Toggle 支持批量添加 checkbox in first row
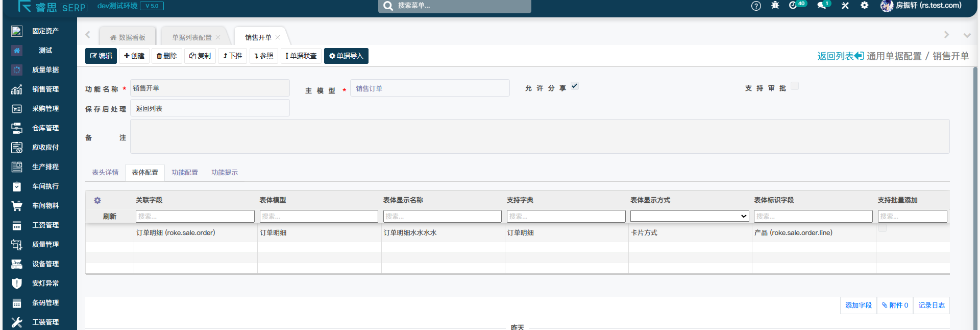Screen dimensions: 980x330 click(x=883, y=229)
